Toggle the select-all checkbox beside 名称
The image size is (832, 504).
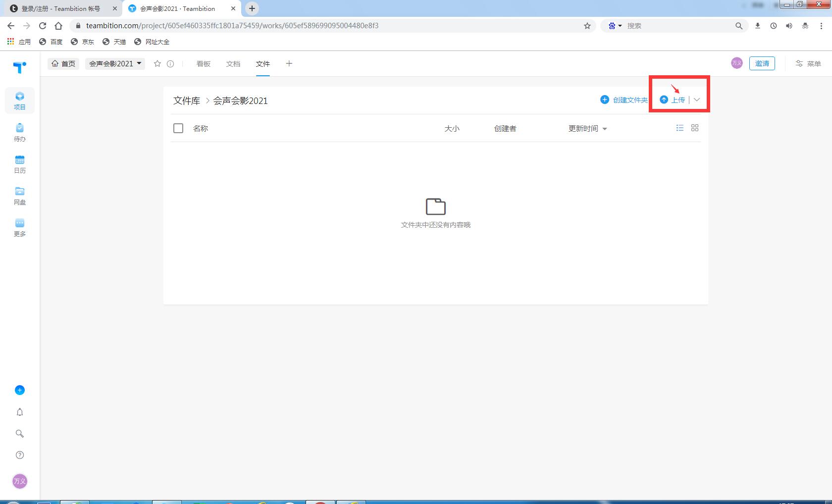click(x=178, y=128)
